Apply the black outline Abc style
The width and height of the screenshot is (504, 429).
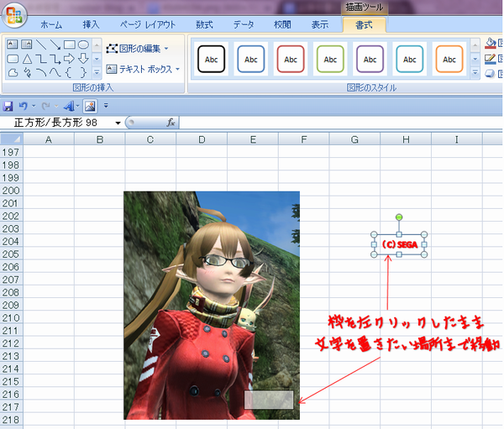click(211, 59)
